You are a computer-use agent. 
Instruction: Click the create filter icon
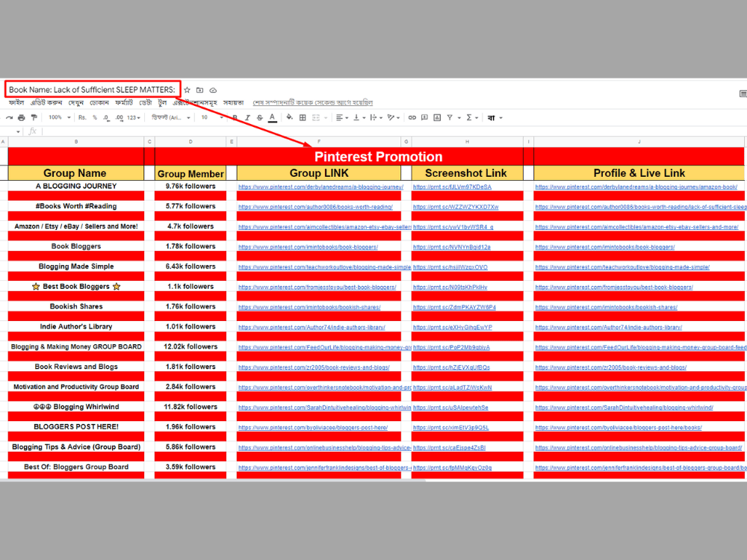[449, 118]
